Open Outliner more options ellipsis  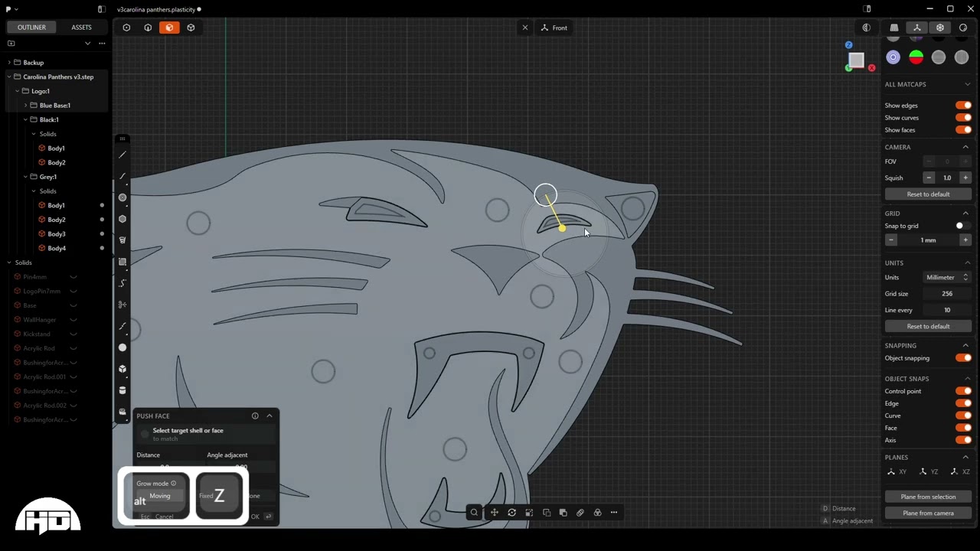point(102,44)
